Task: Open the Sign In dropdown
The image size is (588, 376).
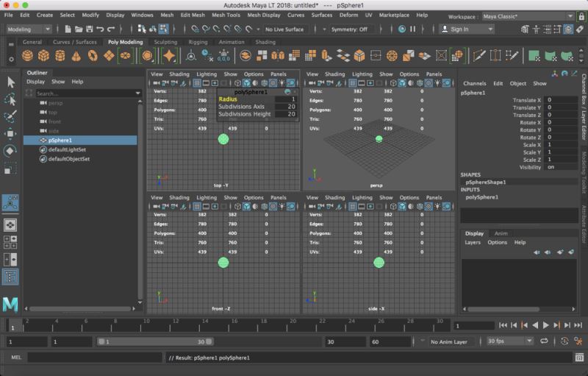Action: click(x=467, y=29)
